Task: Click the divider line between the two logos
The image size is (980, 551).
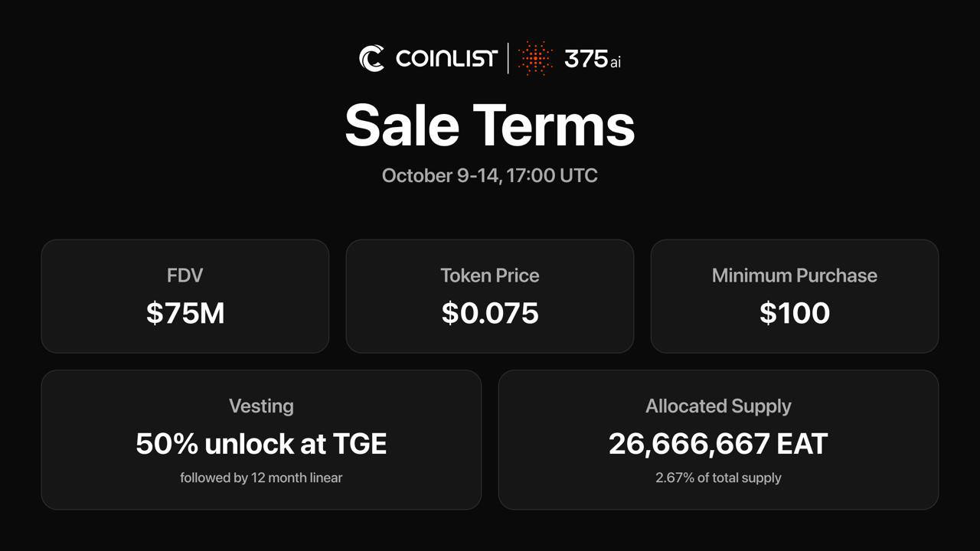Action: tap(508, 58)
